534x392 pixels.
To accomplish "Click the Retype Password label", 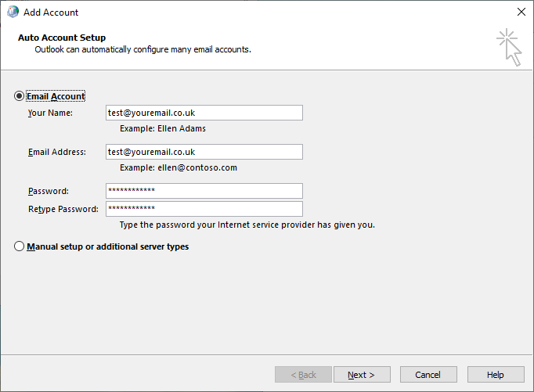I will tap(63, 209).
